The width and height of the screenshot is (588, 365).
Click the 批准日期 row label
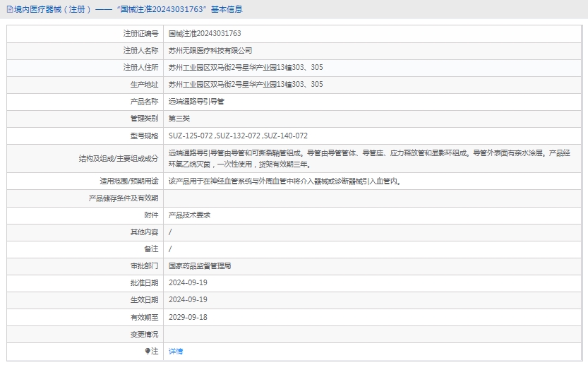(x=144, y=283)
